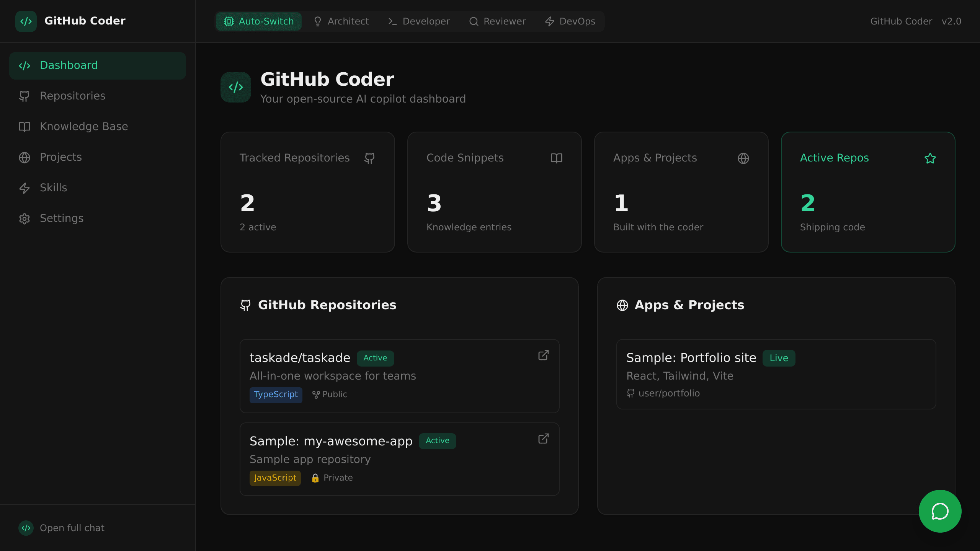The image size is (980, 551).
Task: Click the globe icon beside Apps & Projects heading
Action: tap(622, 305)
